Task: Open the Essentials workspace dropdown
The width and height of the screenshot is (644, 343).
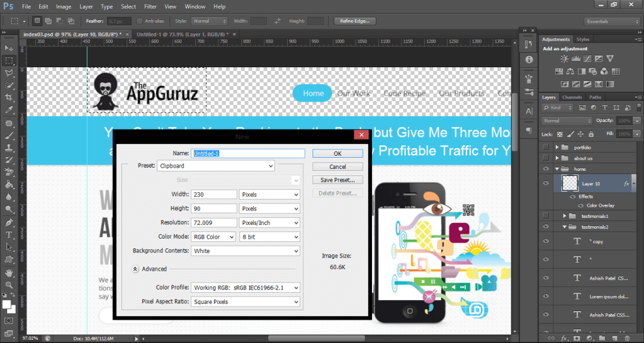Action: pyautogui.click(x=611, y=22)
